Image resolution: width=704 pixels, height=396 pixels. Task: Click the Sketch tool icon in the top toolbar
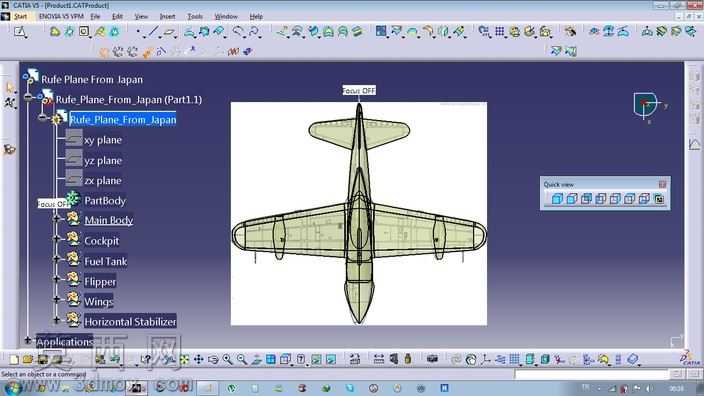[20, 31]
